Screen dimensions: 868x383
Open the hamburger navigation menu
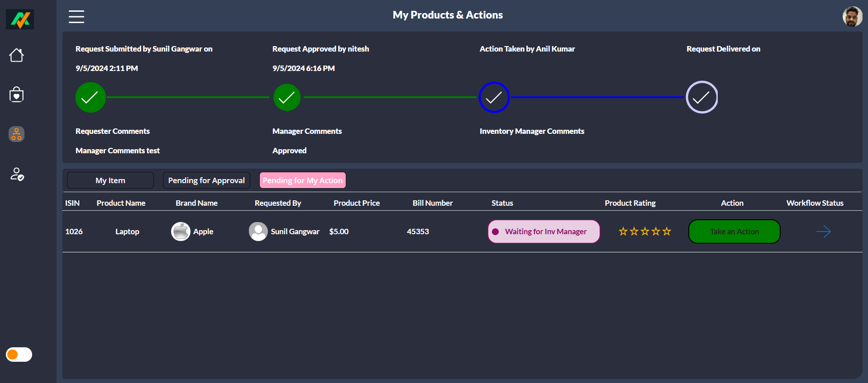76,17
